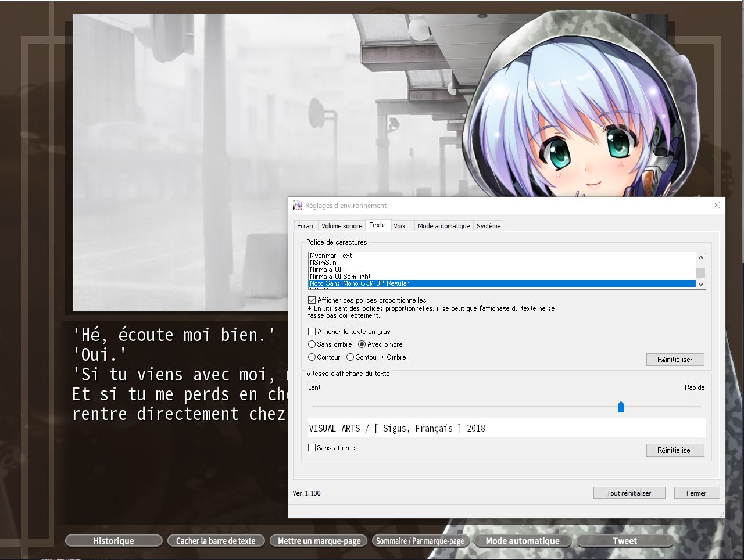Click the font list scrollbar thumb
The height and width of the screenshot is (560, 744).
pos(700,272)
